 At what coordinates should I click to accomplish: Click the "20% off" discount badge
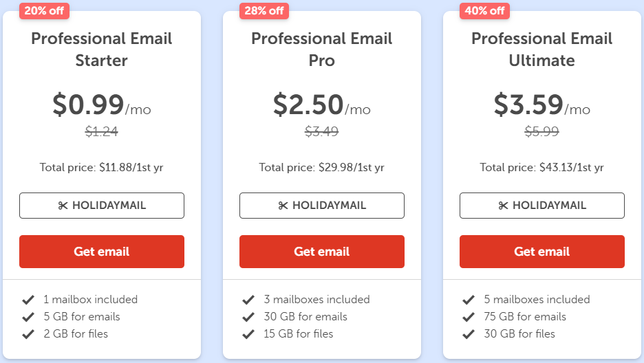[44, 10]
